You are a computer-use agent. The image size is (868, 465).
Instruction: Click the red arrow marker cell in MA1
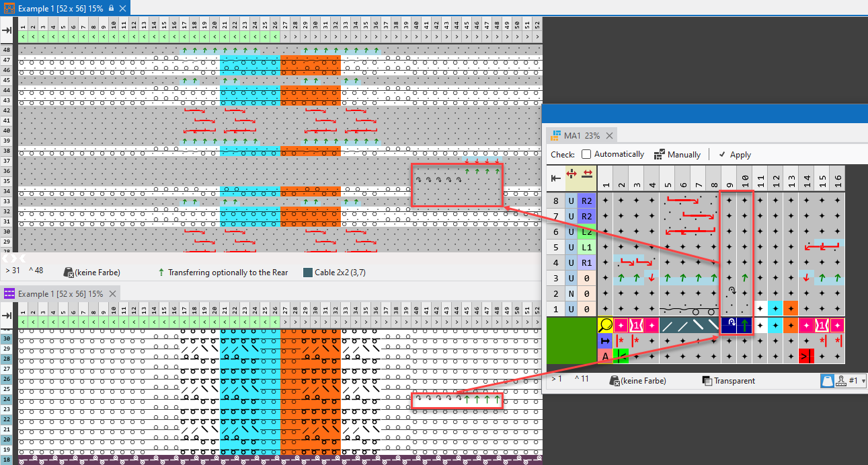(x=805, y=356)
